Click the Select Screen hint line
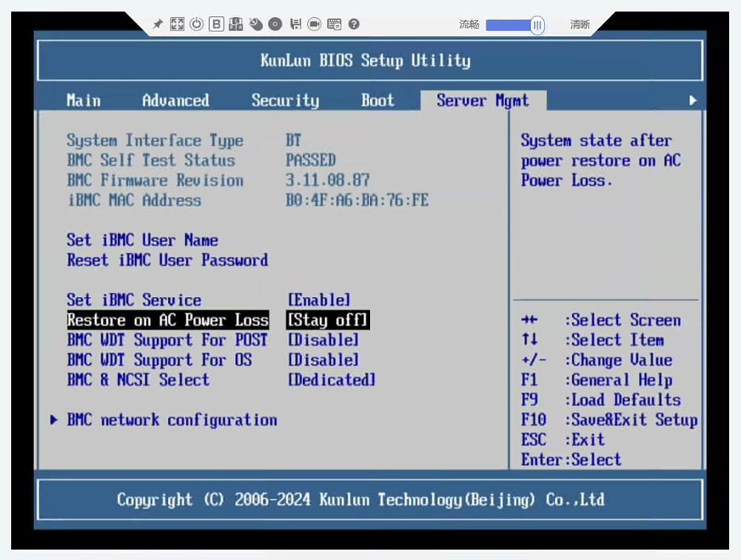 coord(601,320)
